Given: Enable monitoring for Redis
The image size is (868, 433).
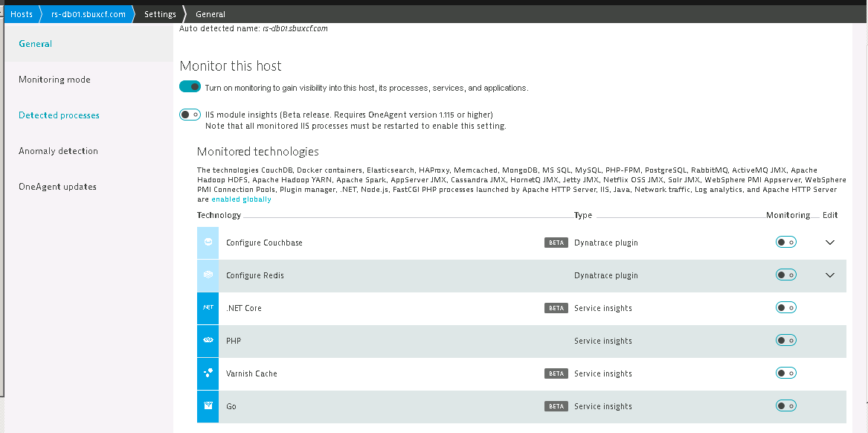Looking at the screenshot, I should click(785, 275).
